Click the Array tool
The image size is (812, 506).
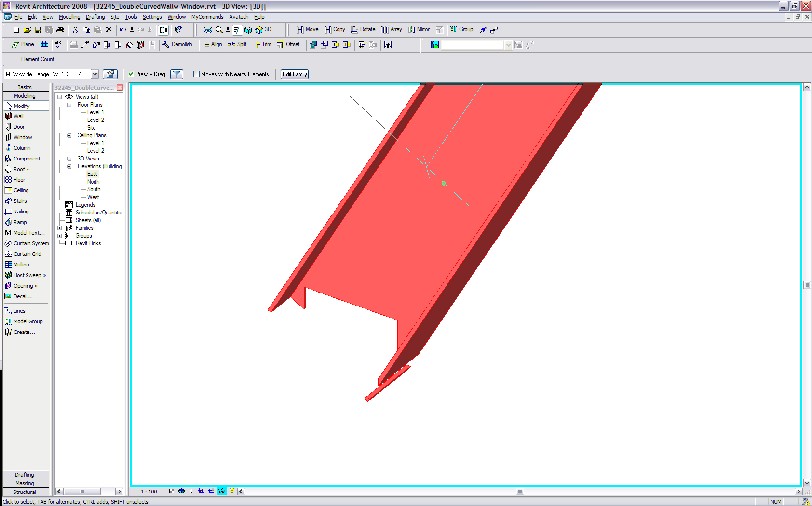[x=392, y=30]
